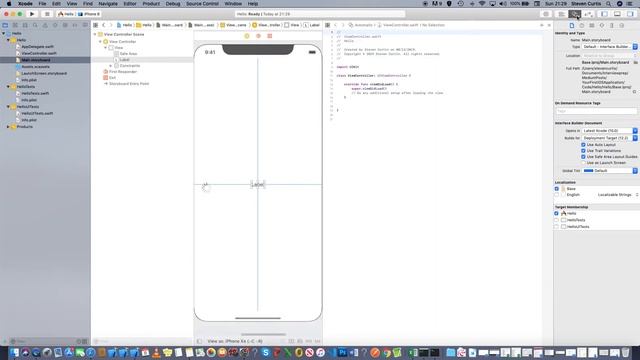
Task: Toggle Use Trait Variations checkbox
Action: coord(583,151)
